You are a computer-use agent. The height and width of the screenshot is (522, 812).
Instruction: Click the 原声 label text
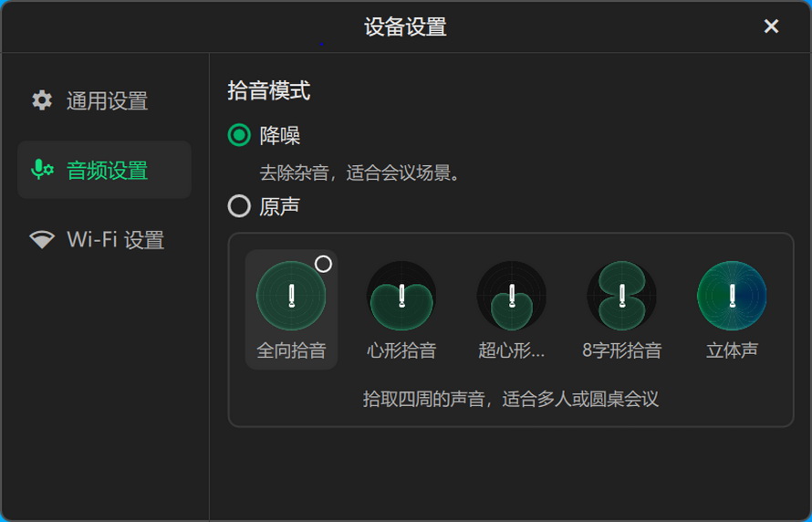pyautogui.click(x=280, y=207)
